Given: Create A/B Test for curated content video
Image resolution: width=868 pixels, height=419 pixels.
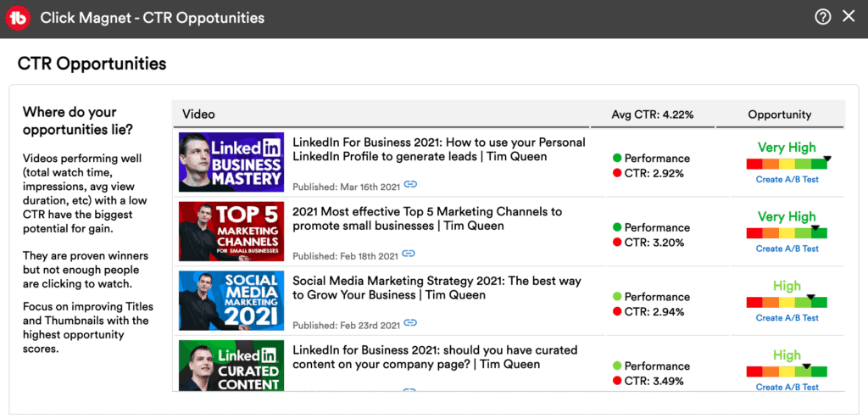Looking at the screenshot, I should [787, 387].
